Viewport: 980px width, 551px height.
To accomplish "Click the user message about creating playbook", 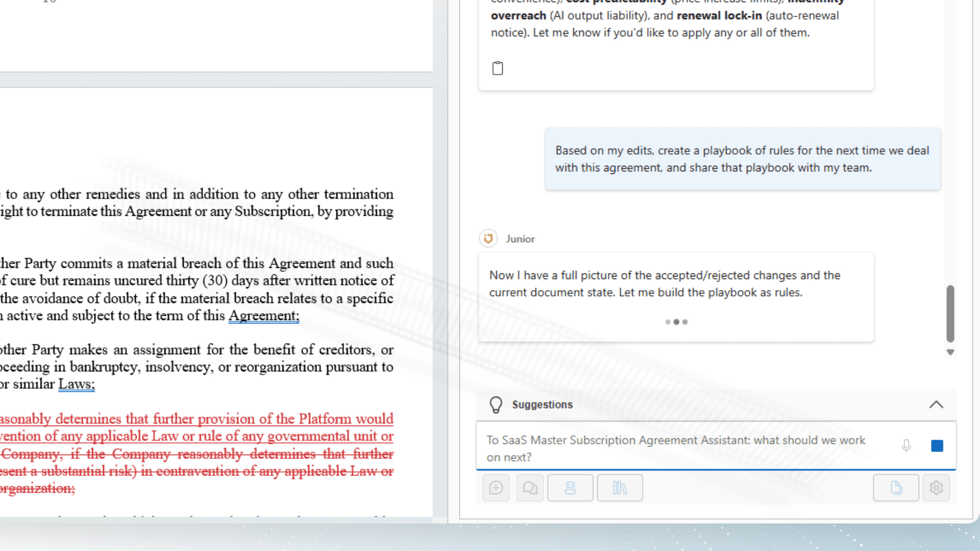I will click(x=742, y=159).
